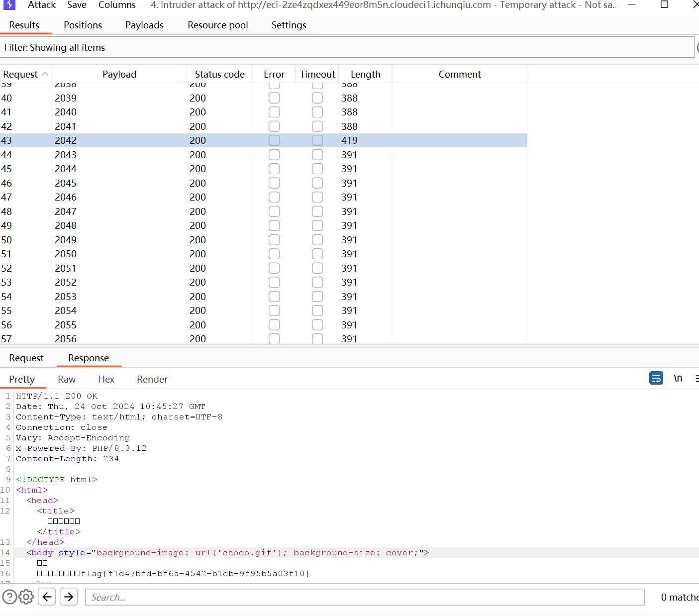699x616 pixels.
Task: Switch to the Positions tab
Action: pos(83,25)
